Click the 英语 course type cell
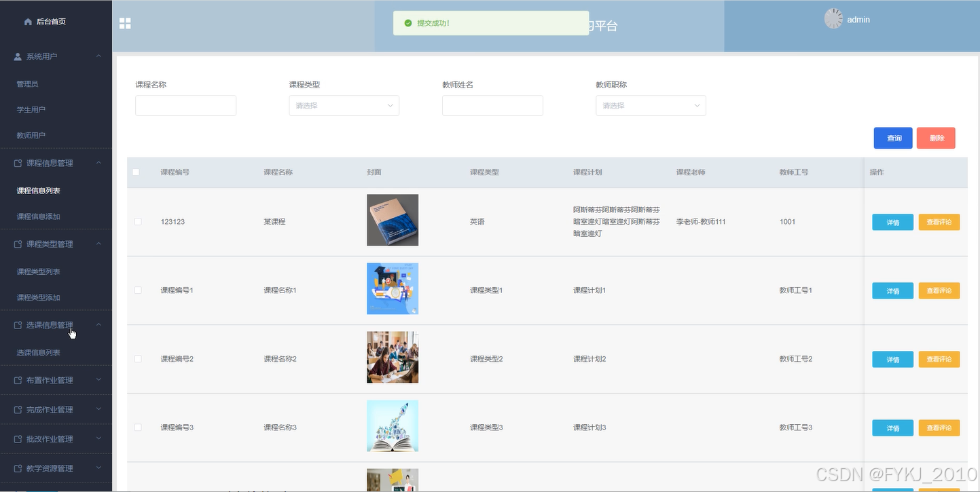The height and width of the screenshot is (492, 980). 477,222
